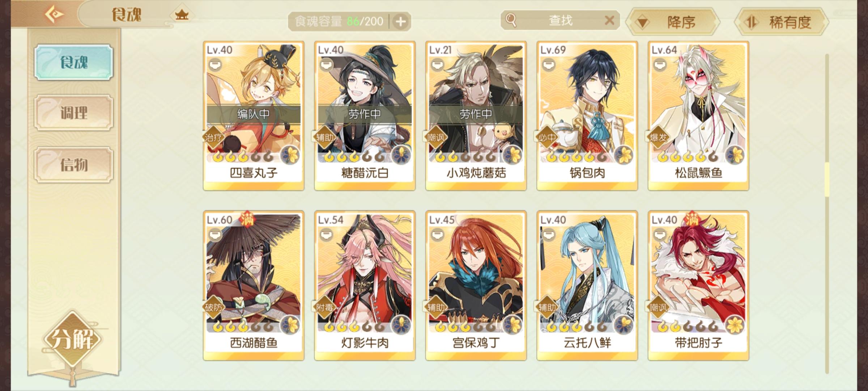Click the vertical scrollbar on the right

[827, 214]
